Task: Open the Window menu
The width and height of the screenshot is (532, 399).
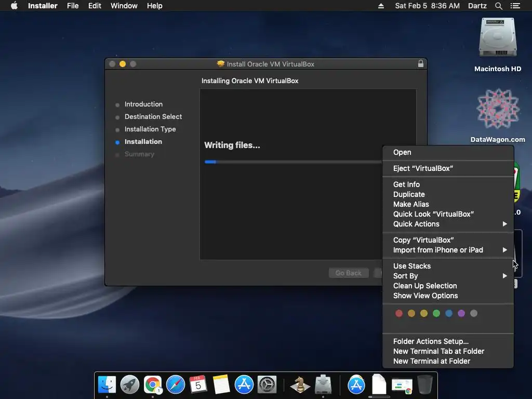Action: tap(124, 6)
